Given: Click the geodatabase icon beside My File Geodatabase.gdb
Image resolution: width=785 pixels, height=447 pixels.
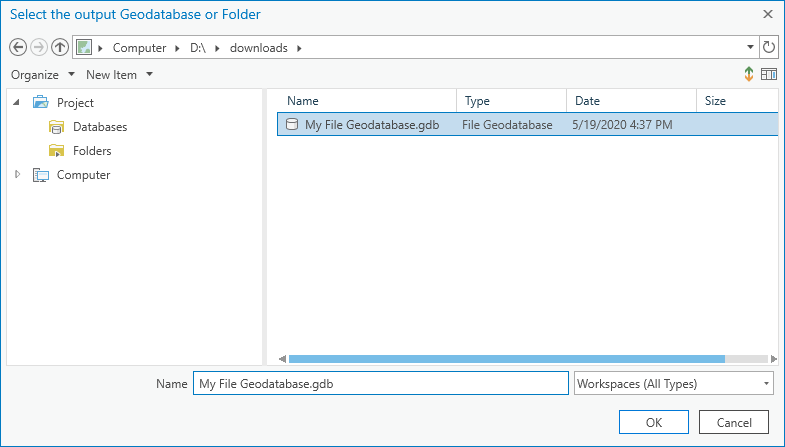Looking at the screenshot, I should click(x=292, y=125).
